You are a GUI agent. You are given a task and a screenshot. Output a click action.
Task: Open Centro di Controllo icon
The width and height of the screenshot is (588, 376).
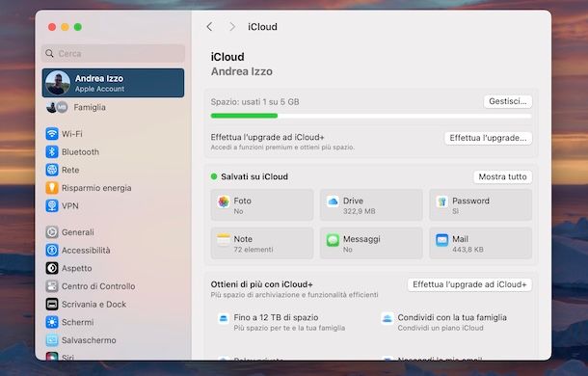click(x=52, y=286)
